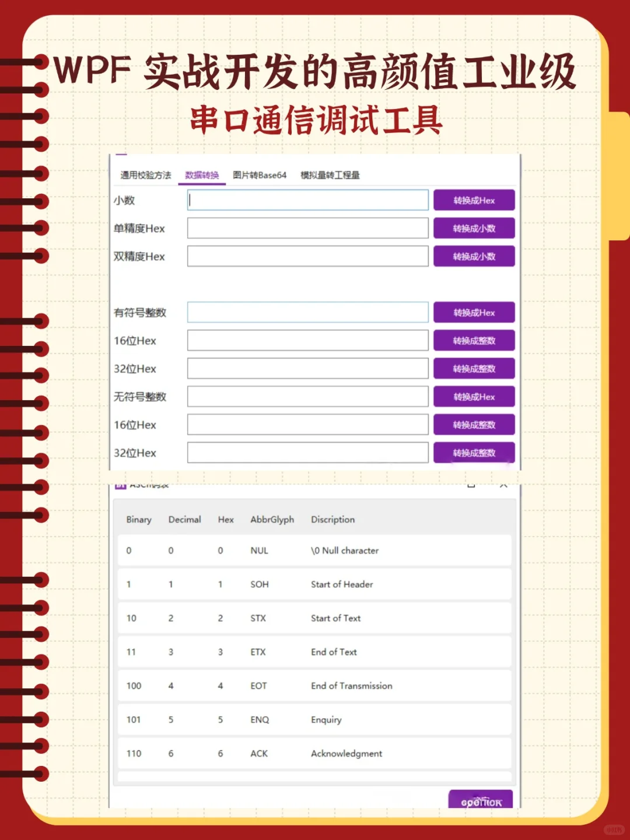The width and height of the screenshot is (630, 840).
Task: Click 转换成整数 next to the first 16位Hex field
Action: point(474,340)
